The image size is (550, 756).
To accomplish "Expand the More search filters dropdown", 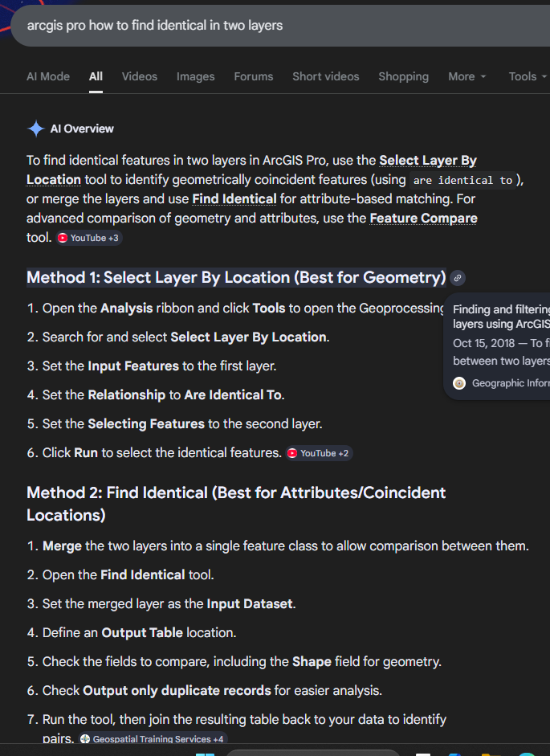I will [x=467, y=76].
